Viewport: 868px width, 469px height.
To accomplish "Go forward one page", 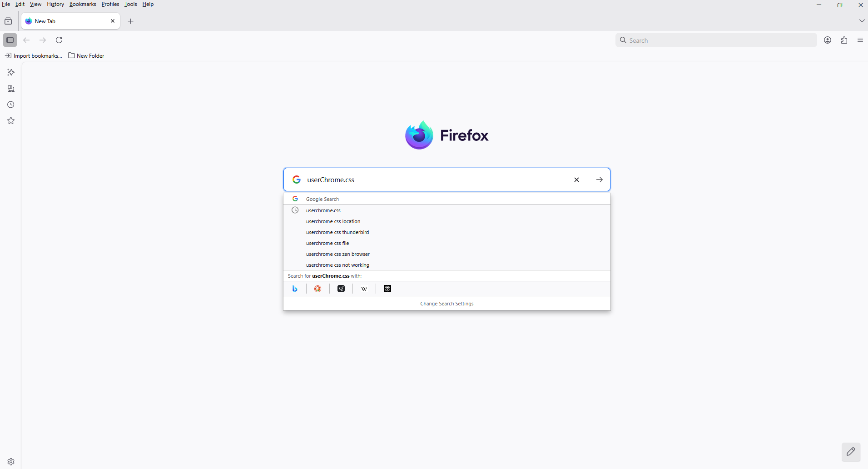I will pos(43,40).
